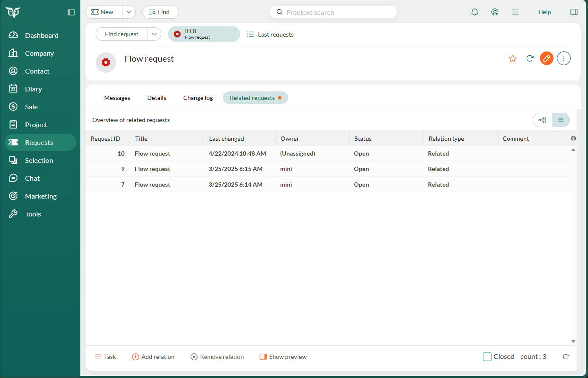Collapse the green navigation sidebar
The image size is (588, 378).
coord(71,12)
